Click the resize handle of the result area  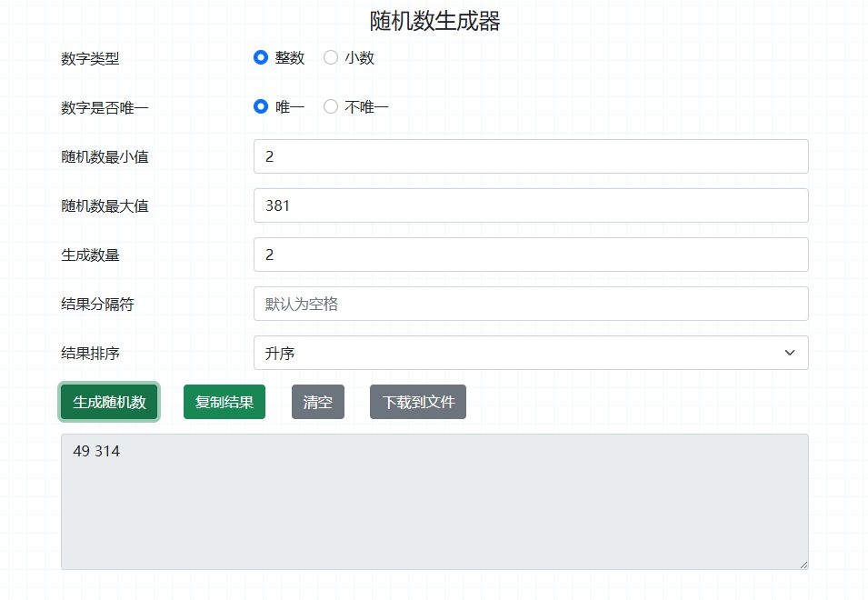(x=803, y=565)
